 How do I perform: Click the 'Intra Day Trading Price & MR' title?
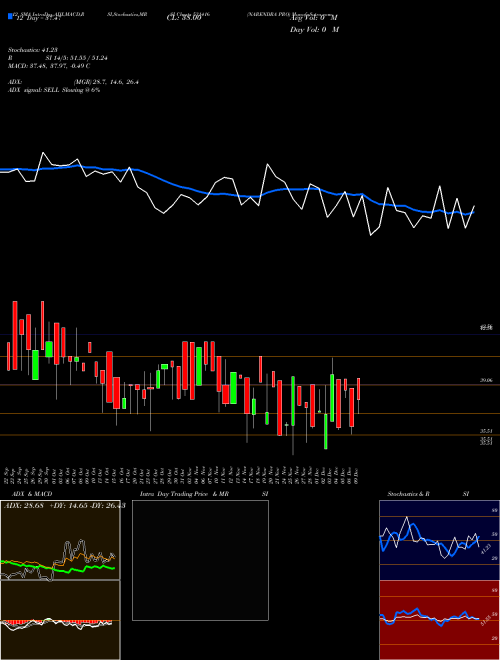click(x=184, y=494)
